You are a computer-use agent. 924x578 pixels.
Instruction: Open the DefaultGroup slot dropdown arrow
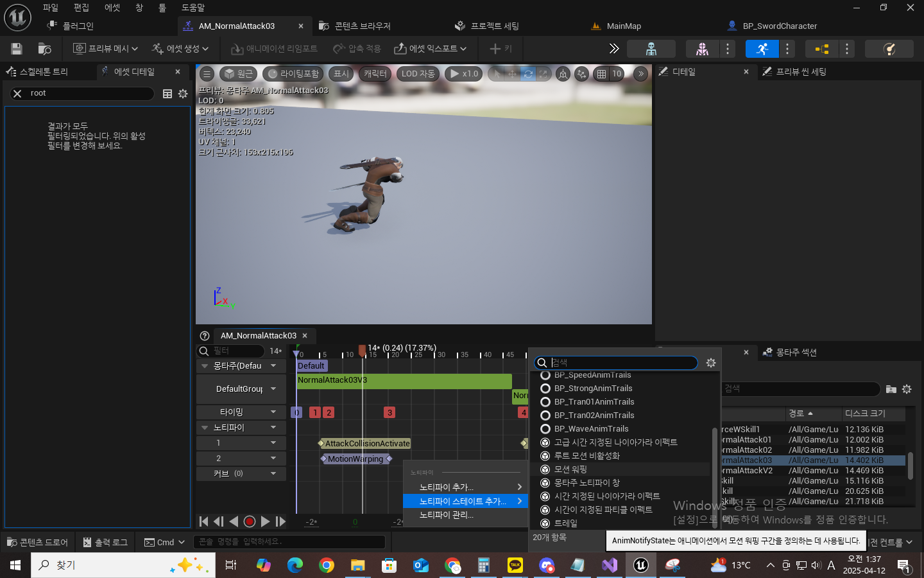[x=273, y=389]
